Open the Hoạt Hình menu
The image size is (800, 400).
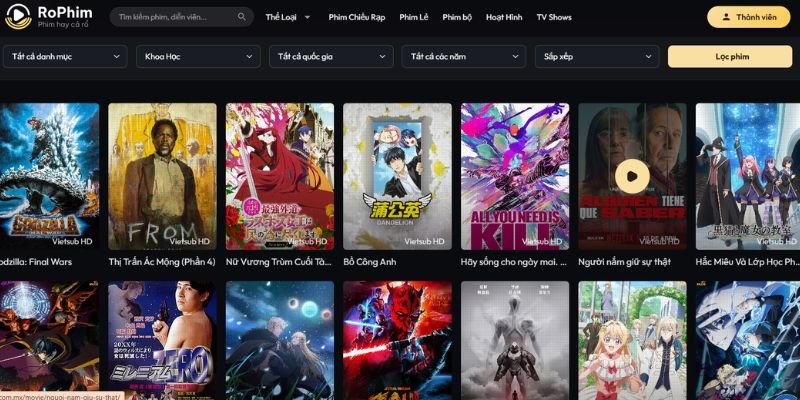point(504,17)
